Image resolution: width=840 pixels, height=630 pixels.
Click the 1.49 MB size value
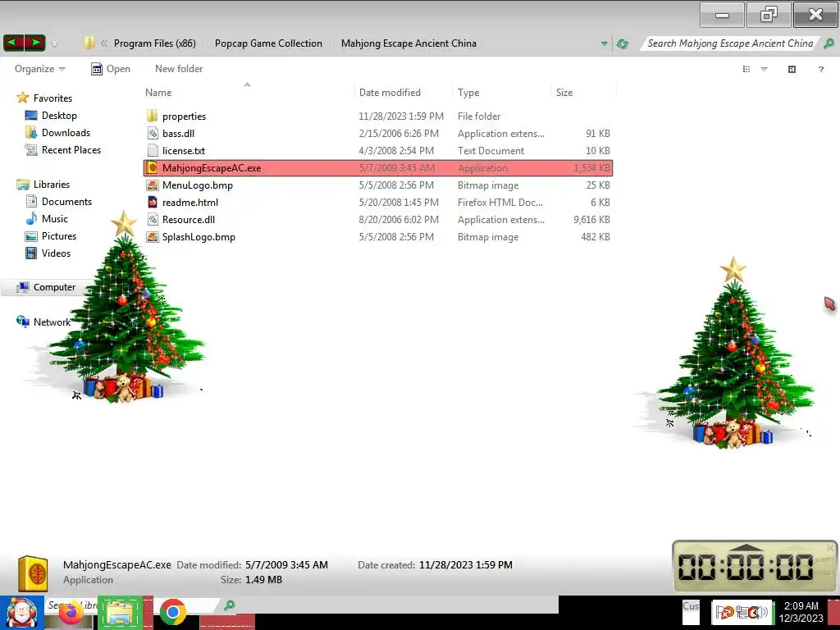[263, 580]
